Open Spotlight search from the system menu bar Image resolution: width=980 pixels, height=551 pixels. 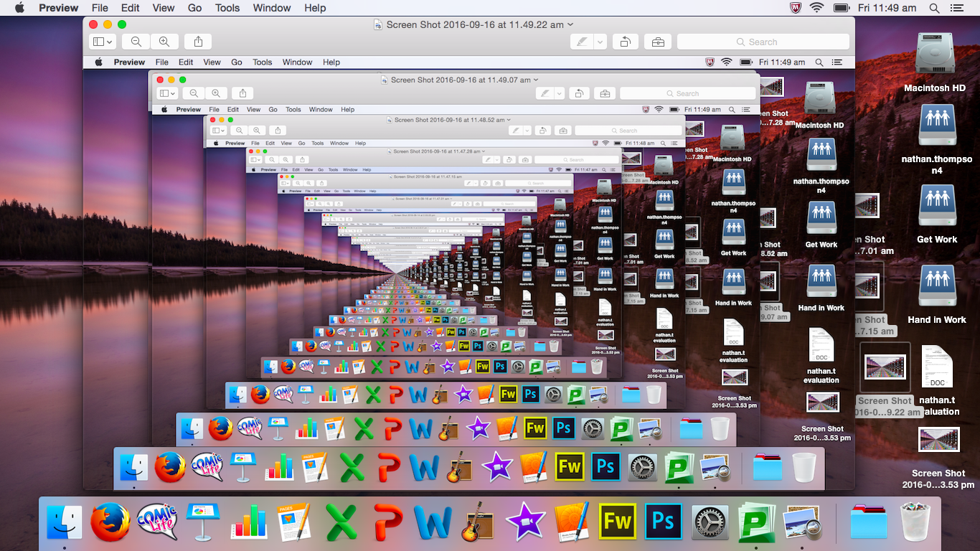[934, 8]
